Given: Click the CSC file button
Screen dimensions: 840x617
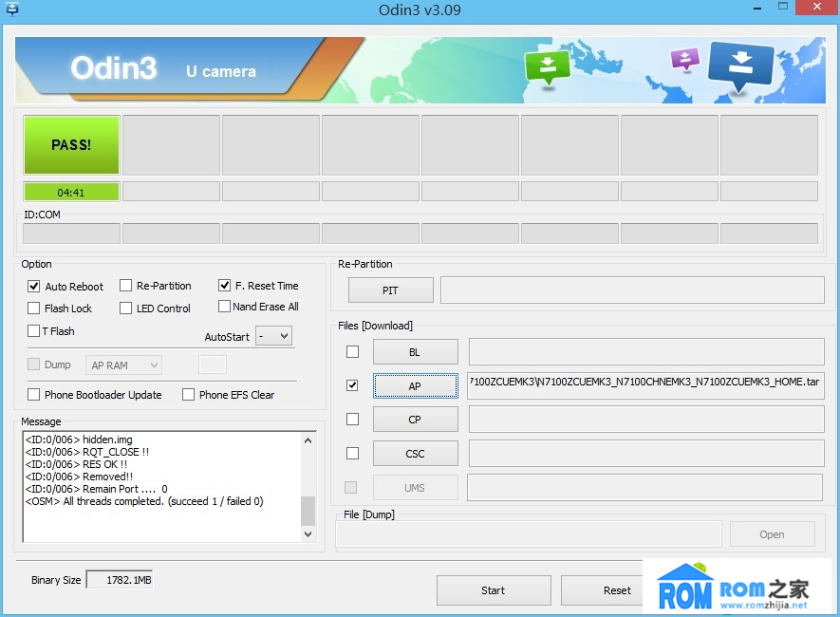Looking at the screenshot, I should pyautogui.click(x=415, y=454).
